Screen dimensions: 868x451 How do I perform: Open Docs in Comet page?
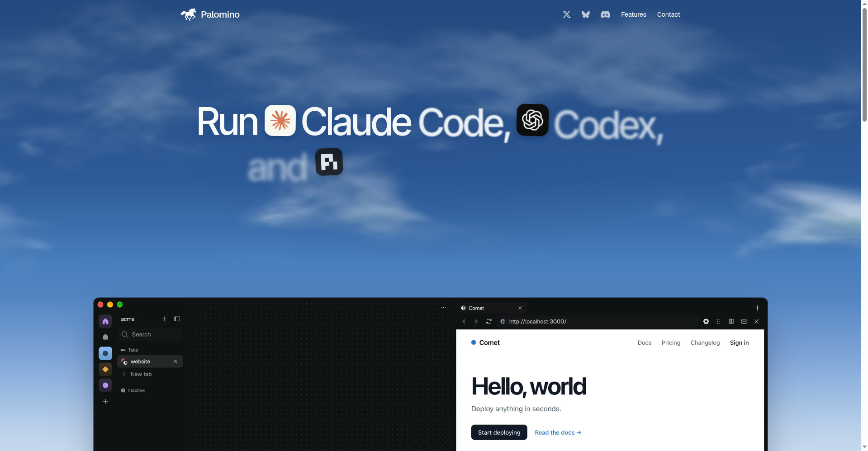pos(645,343)
